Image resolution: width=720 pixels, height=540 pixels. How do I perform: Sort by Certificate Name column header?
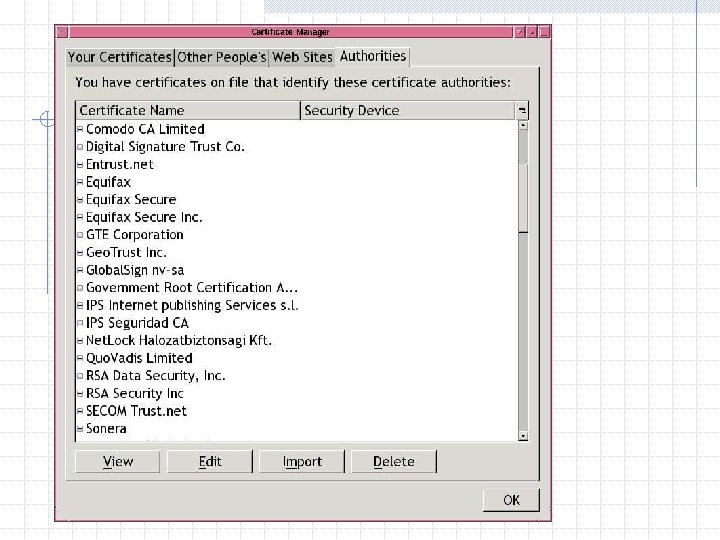[188, 111]
